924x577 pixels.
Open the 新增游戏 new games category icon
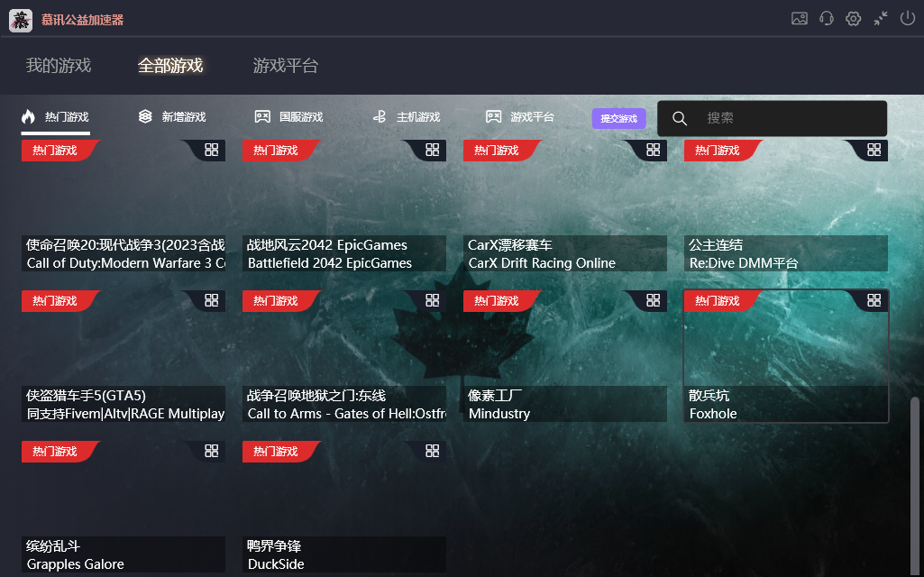tap(146, 116)
